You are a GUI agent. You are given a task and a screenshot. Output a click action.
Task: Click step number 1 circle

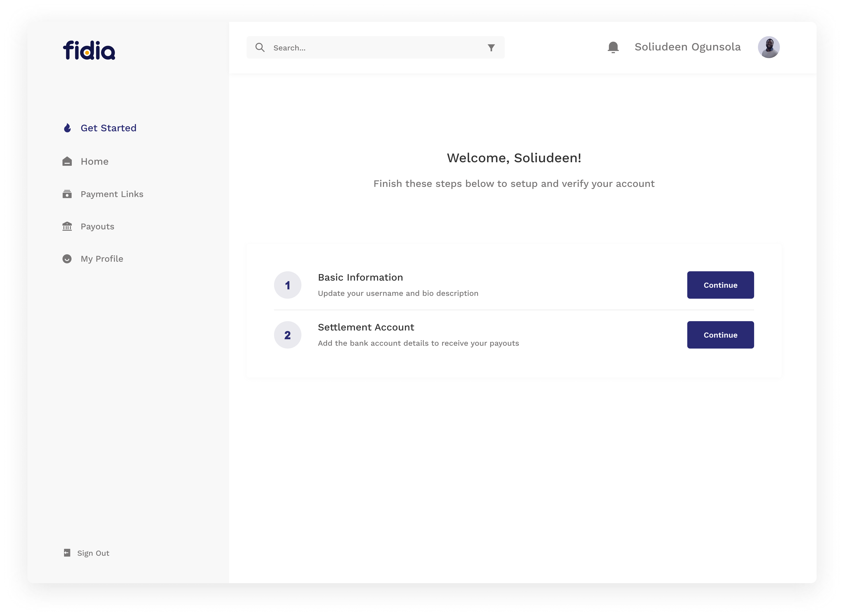click(x=287, y=285)
